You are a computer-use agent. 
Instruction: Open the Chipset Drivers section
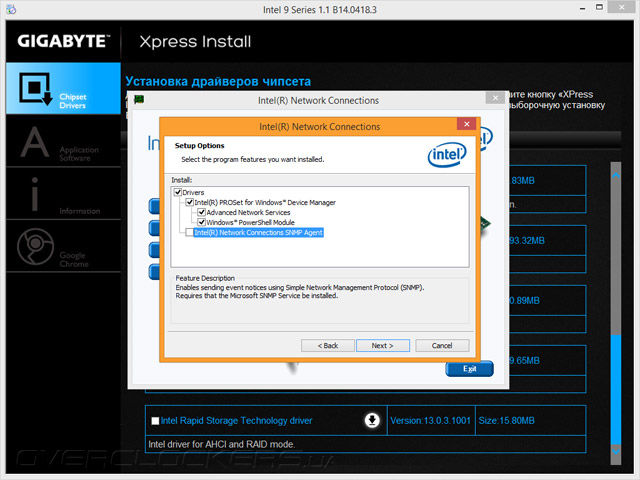[x=63, y=88]
